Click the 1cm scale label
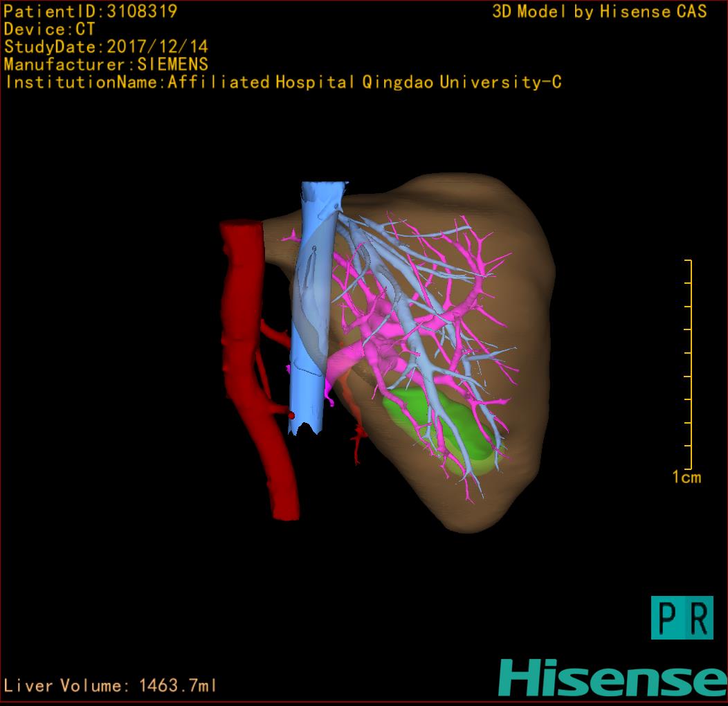This screenshot has width=728, height=706. coord(686,477)
